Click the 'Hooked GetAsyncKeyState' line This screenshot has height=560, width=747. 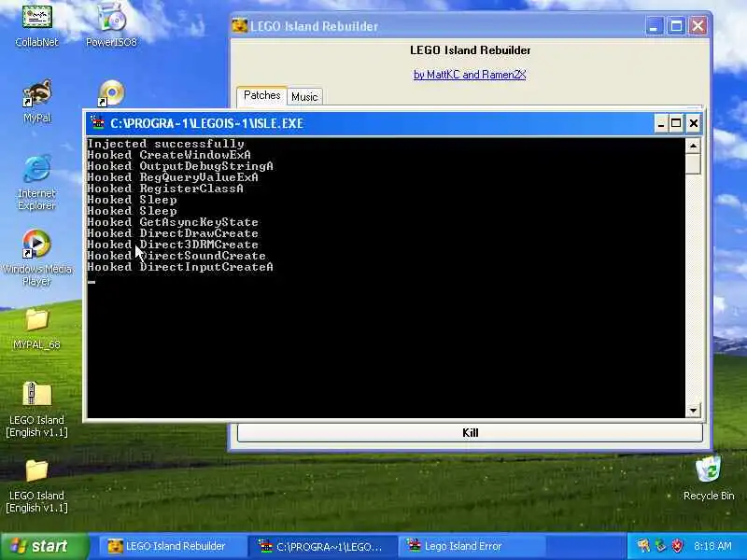click(x=173, y=222)
